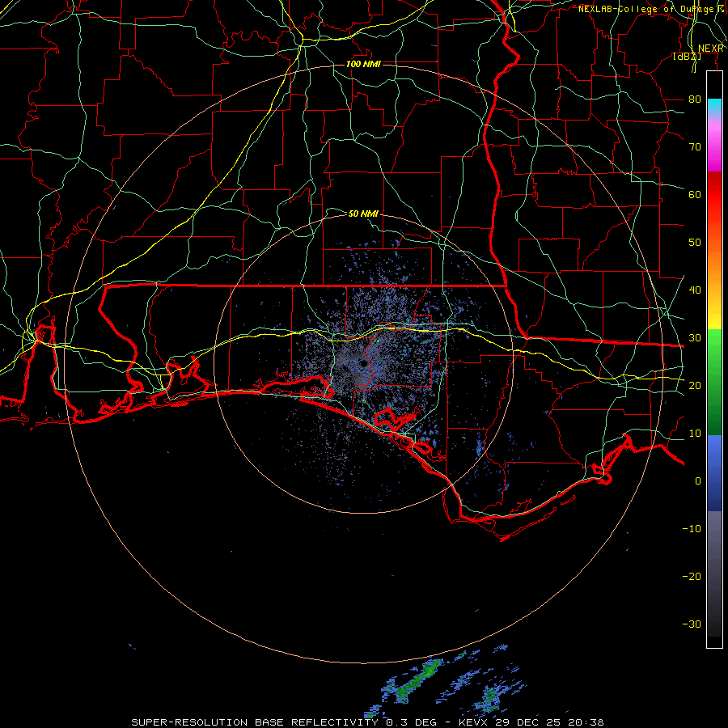Click the 100 NMI range ring label

(363, 64)
